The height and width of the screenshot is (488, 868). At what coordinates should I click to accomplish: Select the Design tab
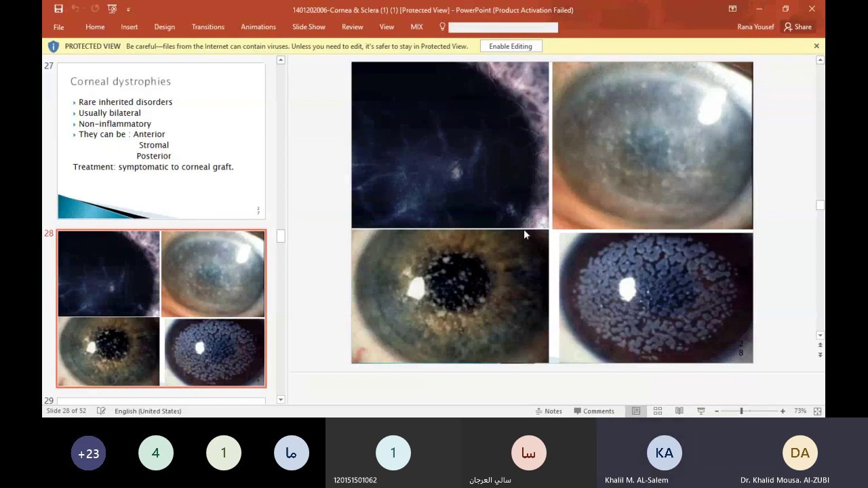(x=164, y=27)
